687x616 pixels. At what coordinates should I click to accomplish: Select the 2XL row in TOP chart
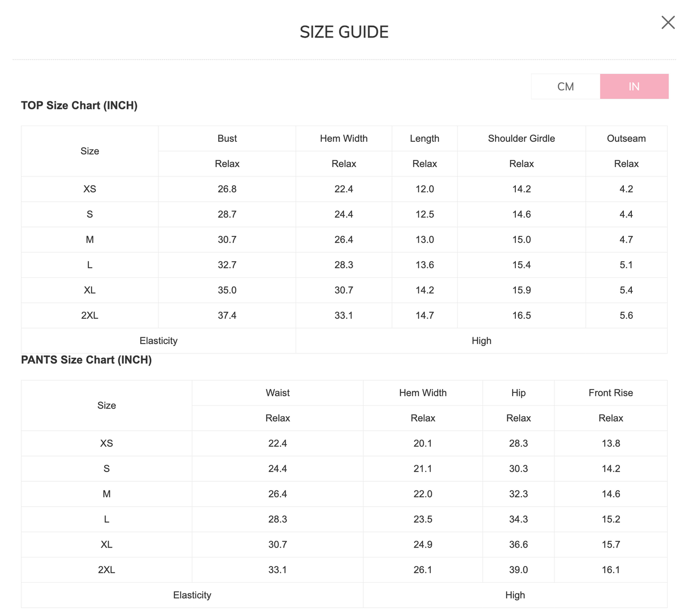(x=344, y=315)
